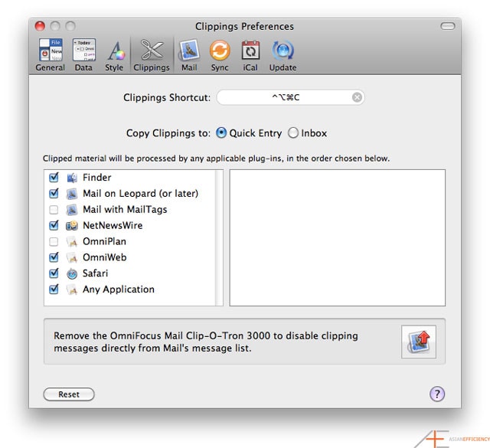Click the Reset button

69,394
